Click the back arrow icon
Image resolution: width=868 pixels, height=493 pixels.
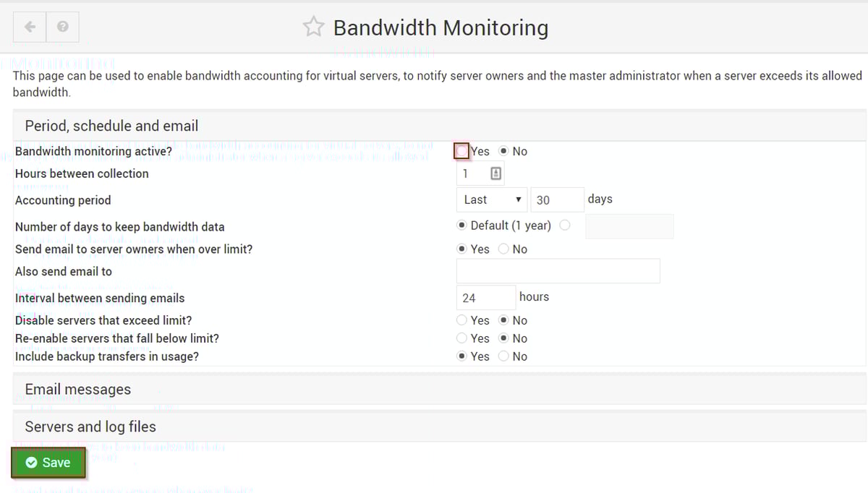coord(29,26)
